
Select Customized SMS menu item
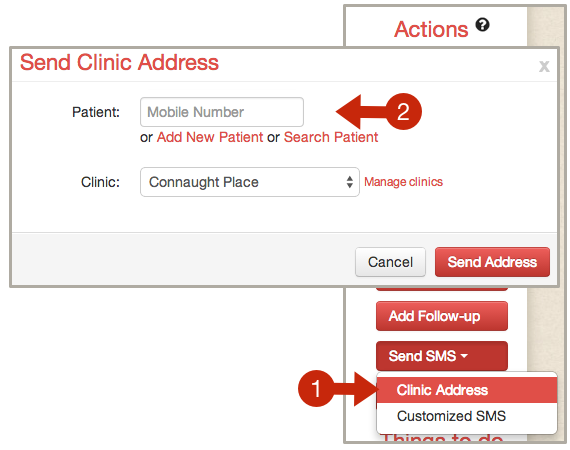pyautogui.click(x=467, y=416)
